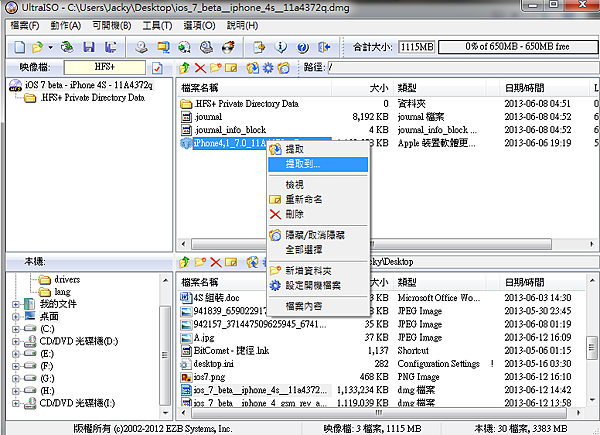Click the up-folder icon in local pane toolbar

184,262
